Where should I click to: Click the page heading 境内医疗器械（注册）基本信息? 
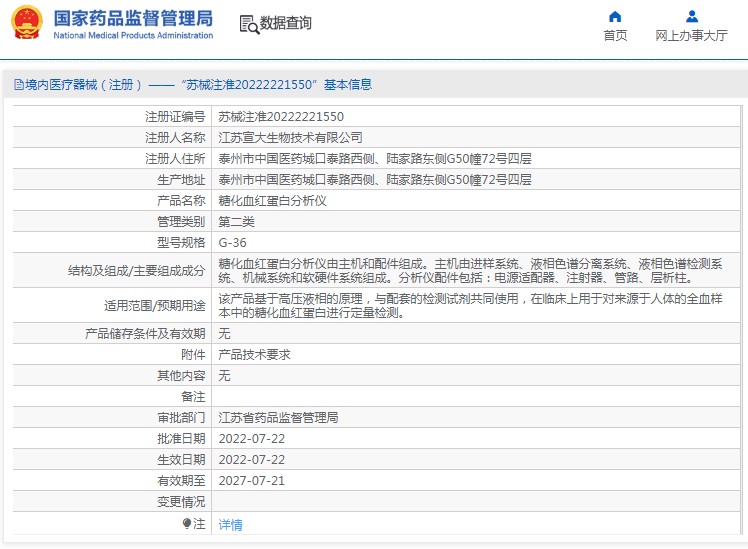pos(193,85)
